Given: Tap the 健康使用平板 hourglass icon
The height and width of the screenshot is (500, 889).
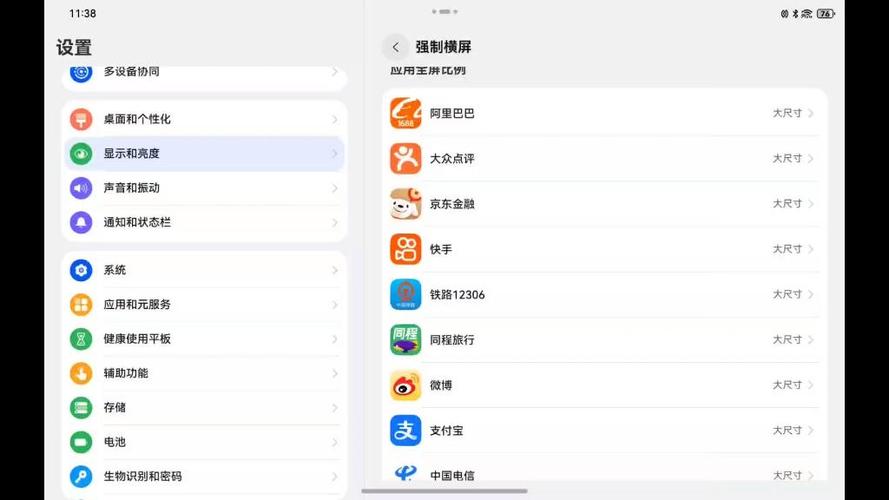Looking at the screenshot, I should tap(81, 339).
